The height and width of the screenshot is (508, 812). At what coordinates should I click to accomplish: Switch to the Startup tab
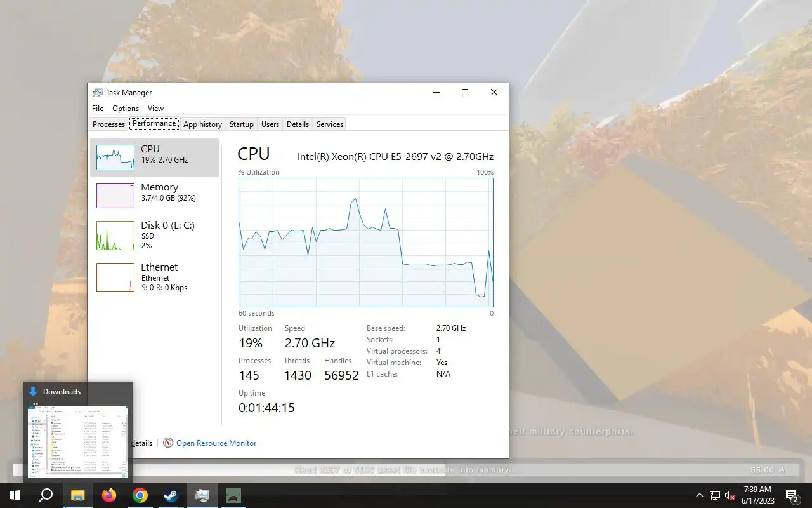242,124
